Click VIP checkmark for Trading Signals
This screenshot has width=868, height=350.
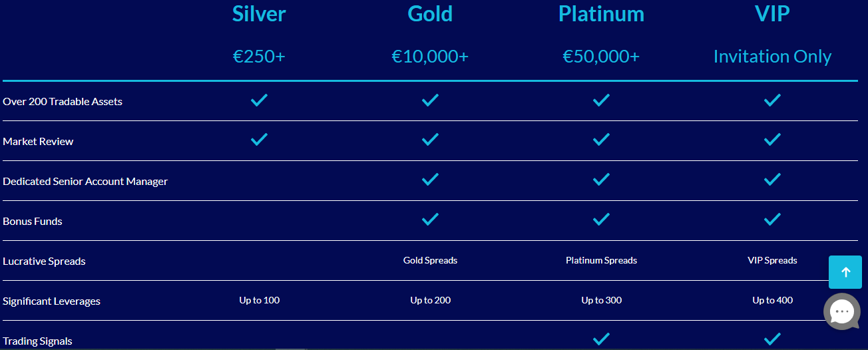772,339
